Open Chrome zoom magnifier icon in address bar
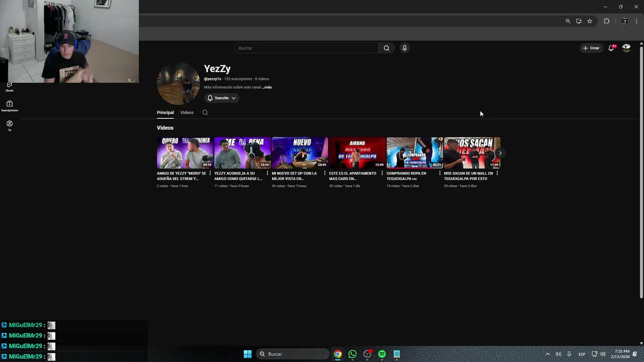Image resolution: width=644 pixels, height=362 pixels. click(x=568, y=21)
